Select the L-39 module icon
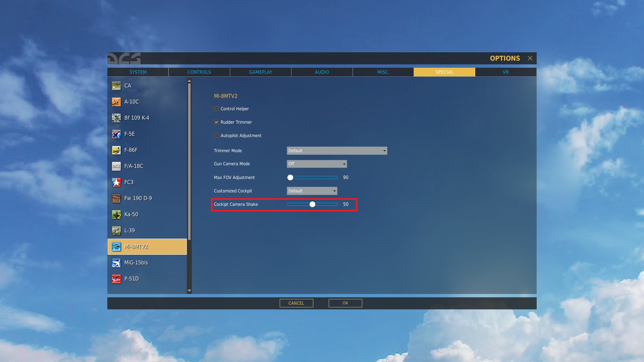Image resolution: width=644 pixels, height=362 pixels. click(116, 231)
